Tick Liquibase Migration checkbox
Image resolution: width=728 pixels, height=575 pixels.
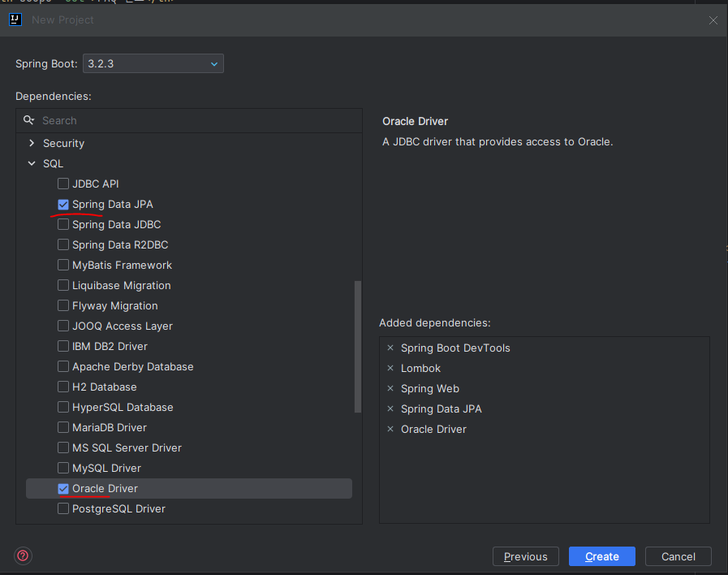point(63,285)
